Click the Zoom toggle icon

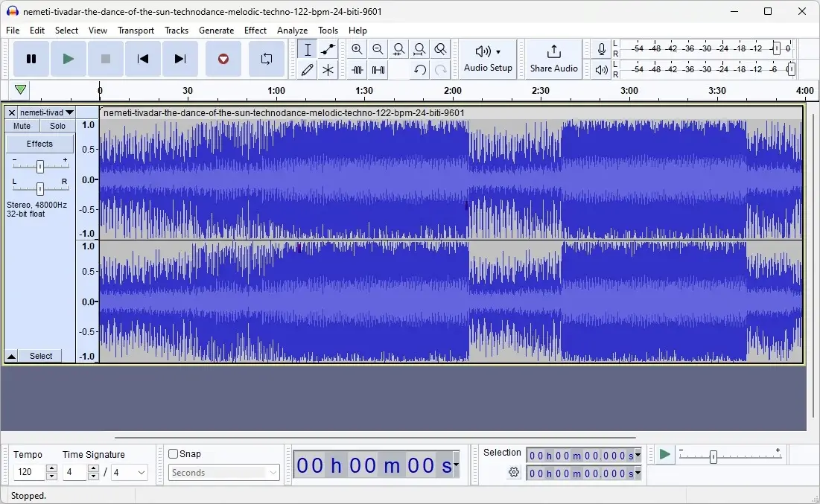click(440, 49)
